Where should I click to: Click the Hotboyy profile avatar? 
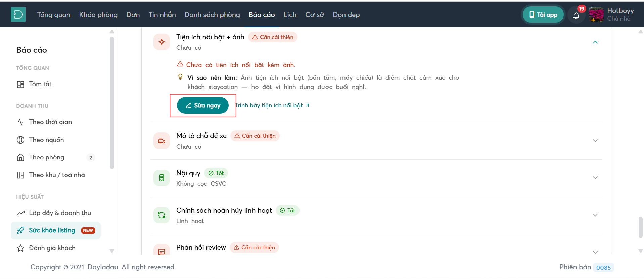[x=596, y=15]
